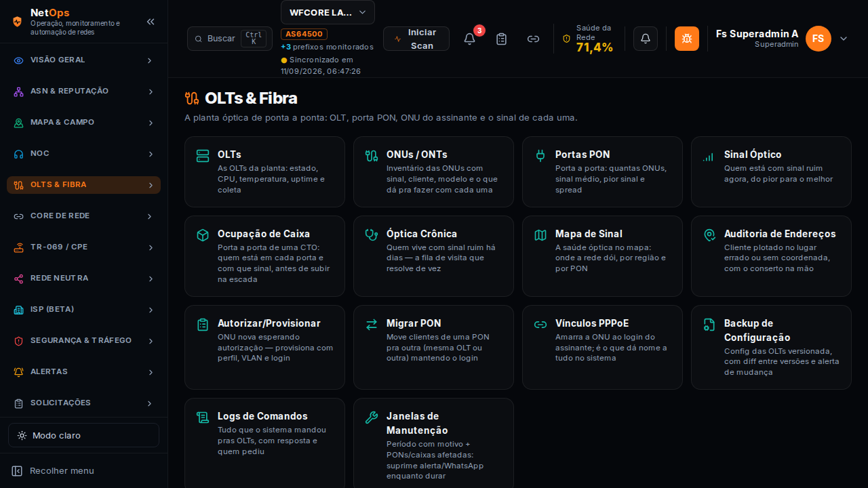Open Autorizar/Provisionar card

point(264,347)
